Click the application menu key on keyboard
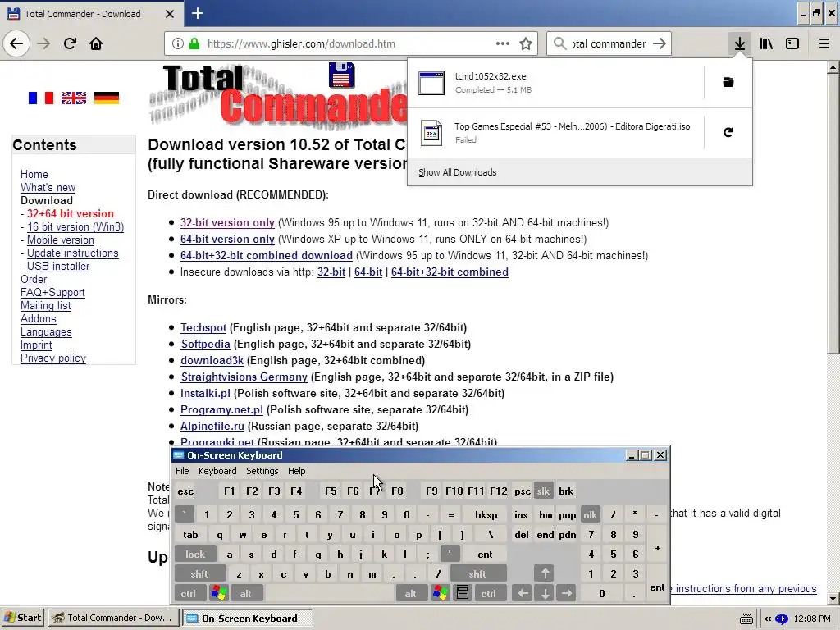This screenshot has width=840, height=630. click(x=463, y=594)
